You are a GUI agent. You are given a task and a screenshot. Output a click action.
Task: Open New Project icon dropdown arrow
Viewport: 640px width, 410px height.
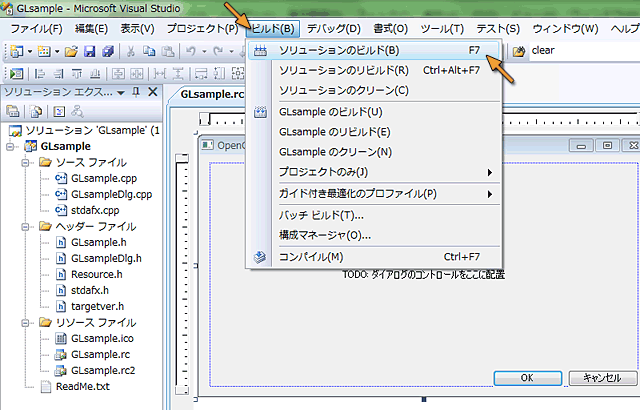[x=30, y=51]
